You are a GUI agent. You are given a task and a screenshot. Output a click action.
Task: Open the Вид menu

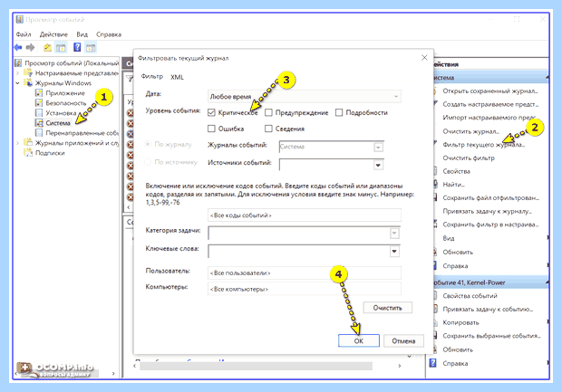point(82,34)
